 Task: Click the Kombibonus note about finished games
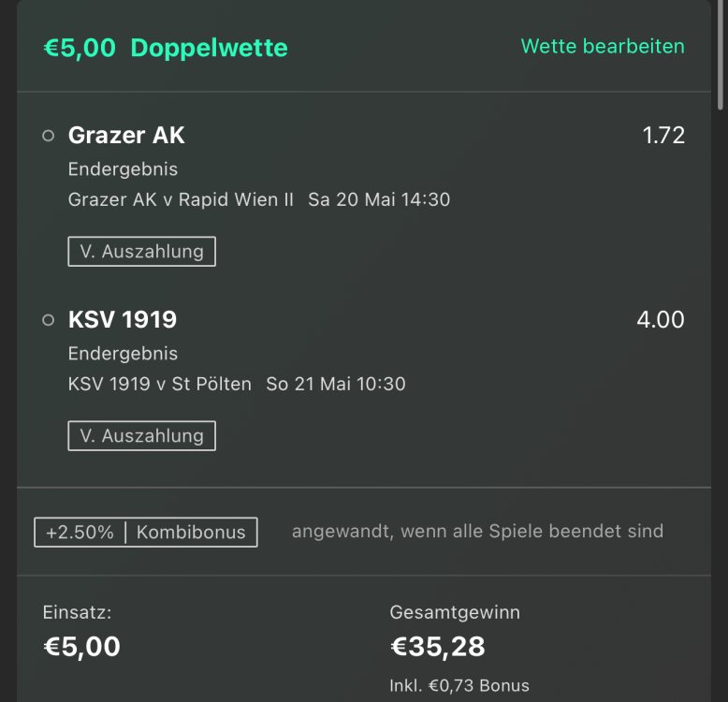(x=477, y=532)
